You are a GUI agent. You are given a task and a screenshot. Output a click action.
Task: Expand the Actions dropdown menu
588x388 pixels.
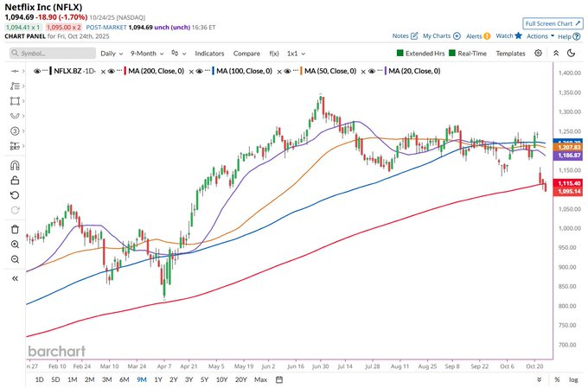pos(539,36)
